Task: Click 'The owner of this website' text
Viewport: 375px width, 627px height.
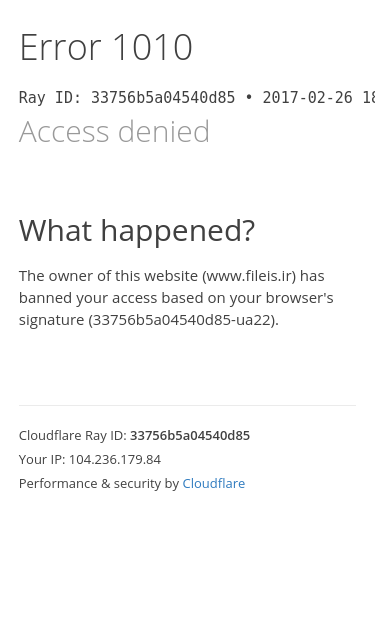Action: pyautogui.click(x=108, y=276)
